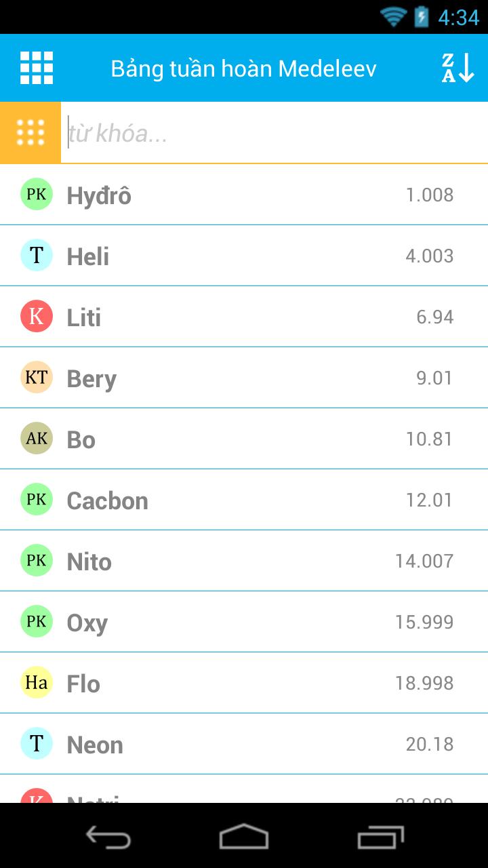Select atomic mass 1.008 of Hyđrô
The image size is (488, 868).
tap(429, 195)
